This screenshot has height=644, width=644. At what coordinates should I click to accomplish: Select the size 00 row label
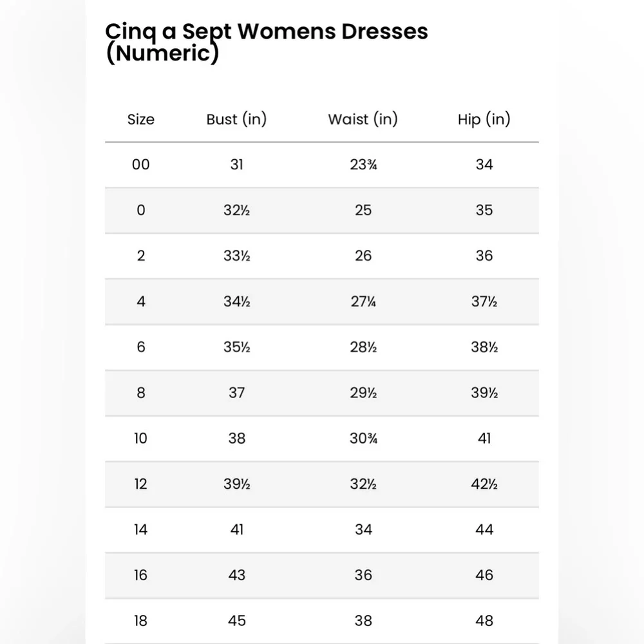pyautogui.click(x=141, y=165)
